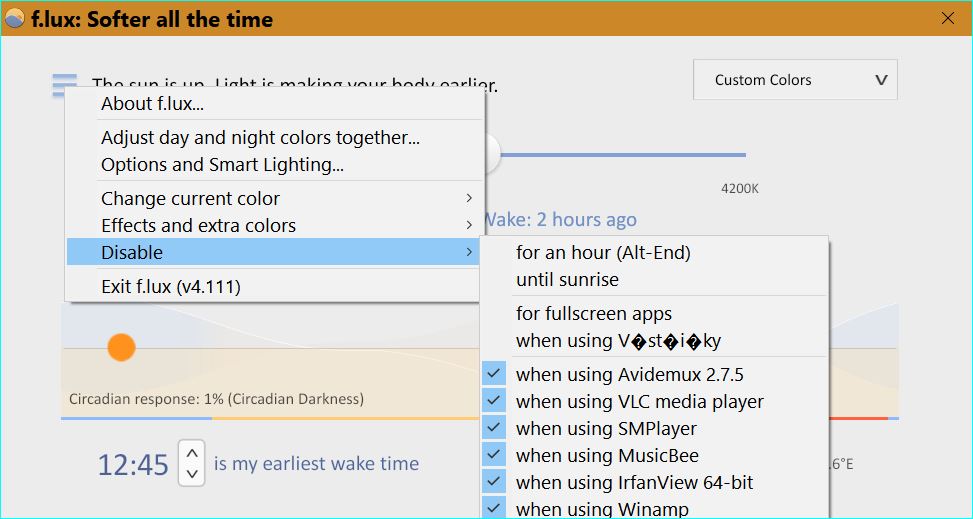The width and height of the screenshot is (973, 519).
Task: Click Adjust day and night colors together
Action: [x=260, y=138]
